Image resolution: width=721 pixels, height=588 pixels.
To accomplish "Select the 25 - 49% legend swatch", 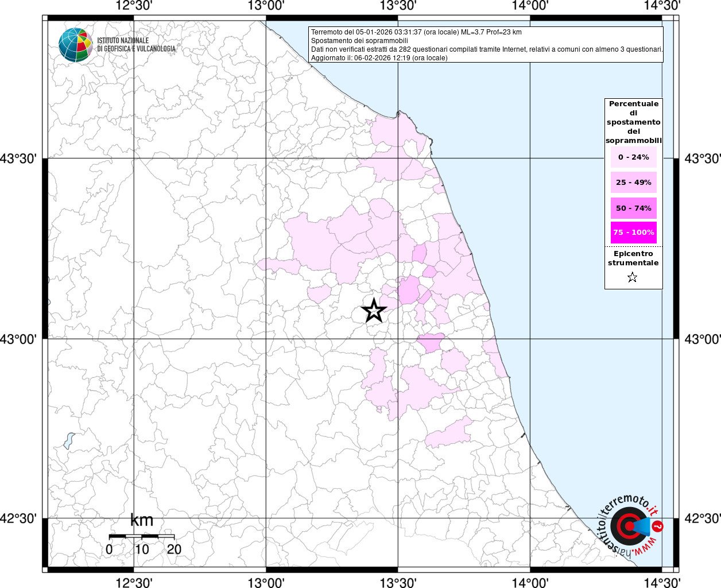I will (x=633, y=183).
